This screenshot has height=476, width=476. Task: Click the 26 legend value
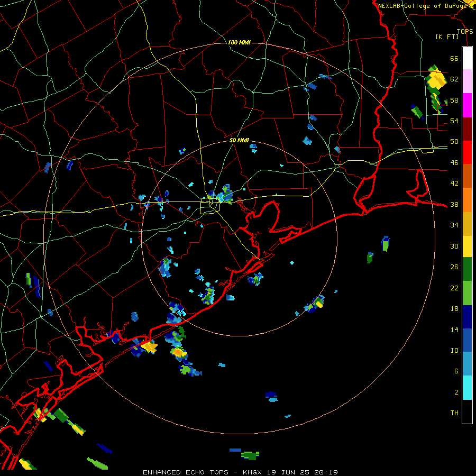coord(454,267)
